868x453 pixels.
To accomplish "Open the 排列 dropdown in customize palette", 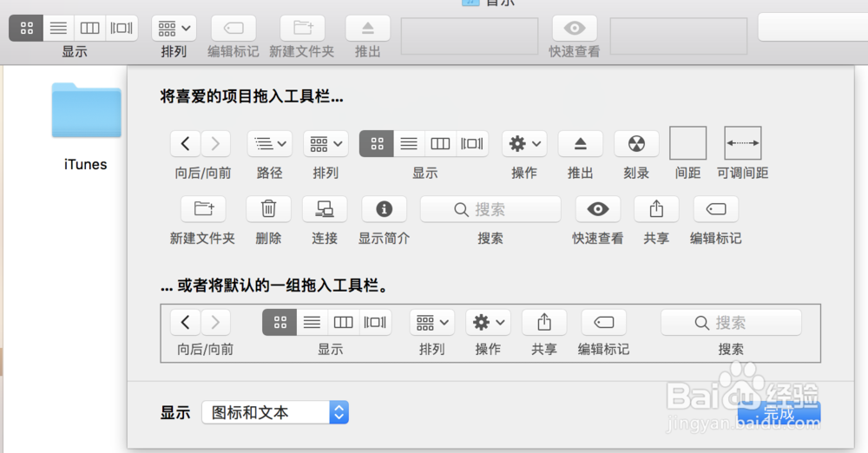I will click(325, 144).
